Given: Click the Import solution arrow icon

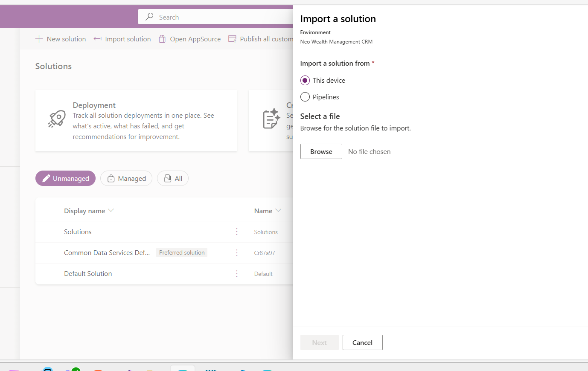Looking at the screenshot, I should click(x=98, y=39).
